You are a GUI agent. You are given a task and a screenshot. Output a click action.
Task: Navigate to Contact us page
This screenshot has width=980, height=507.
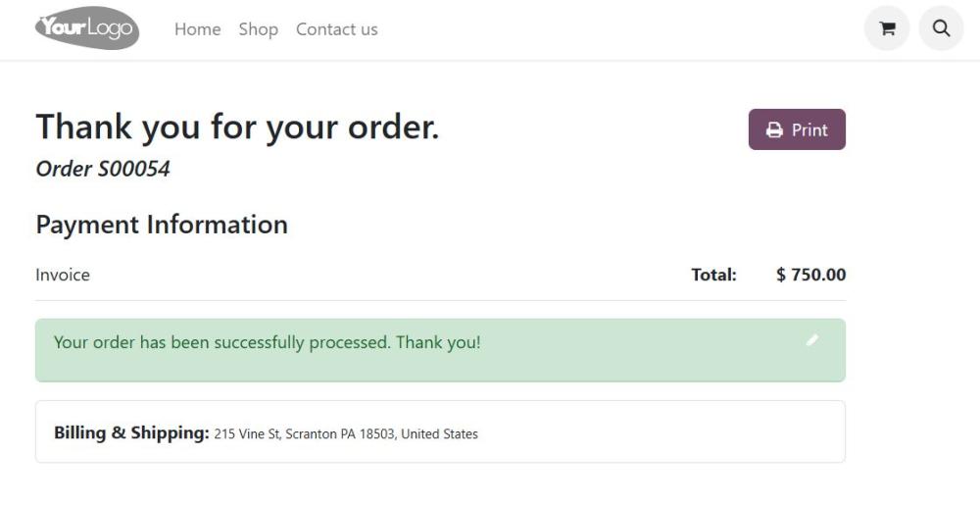click(336, 29)
